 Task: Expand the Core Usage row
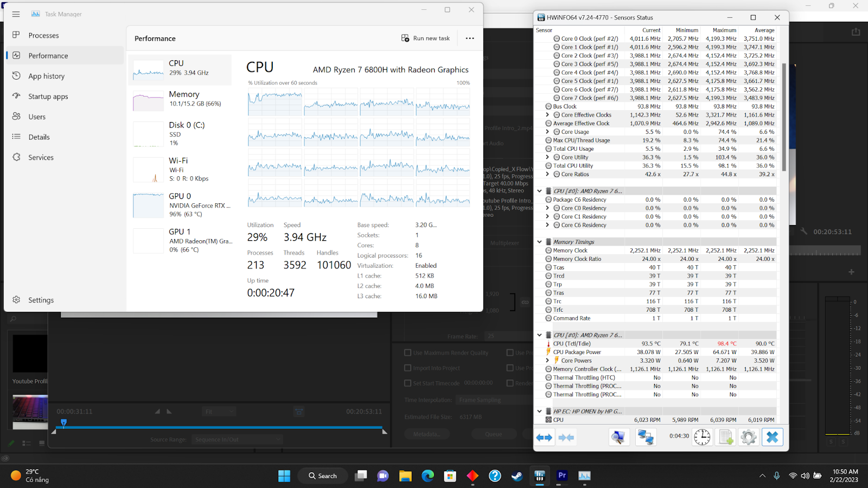coord(547,132)
